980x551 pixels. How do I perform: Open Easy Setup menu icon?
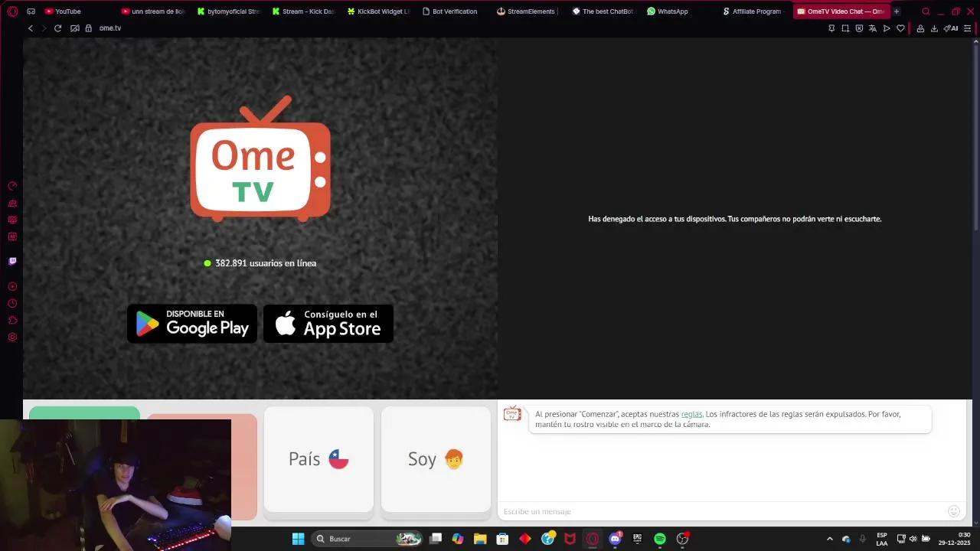coord(968,28)
